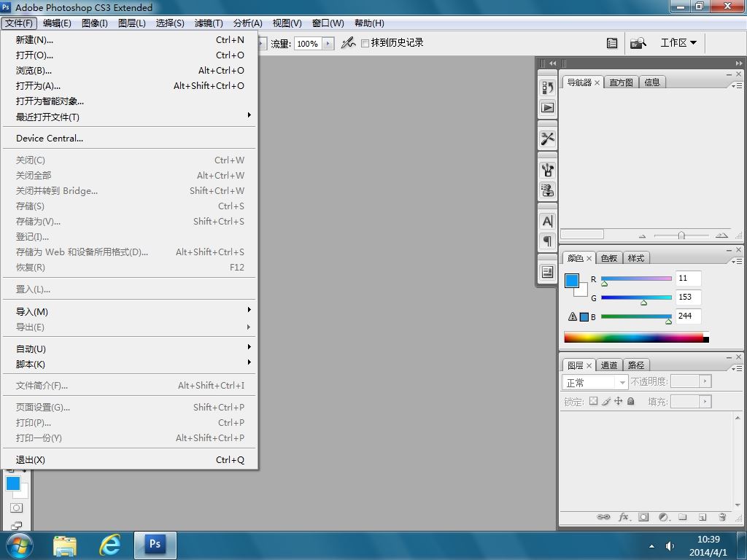Click the screen mode icon in toolbox
Image resolution: width=747 pixels, height=560 pixels.
click(x=16, y=526)
